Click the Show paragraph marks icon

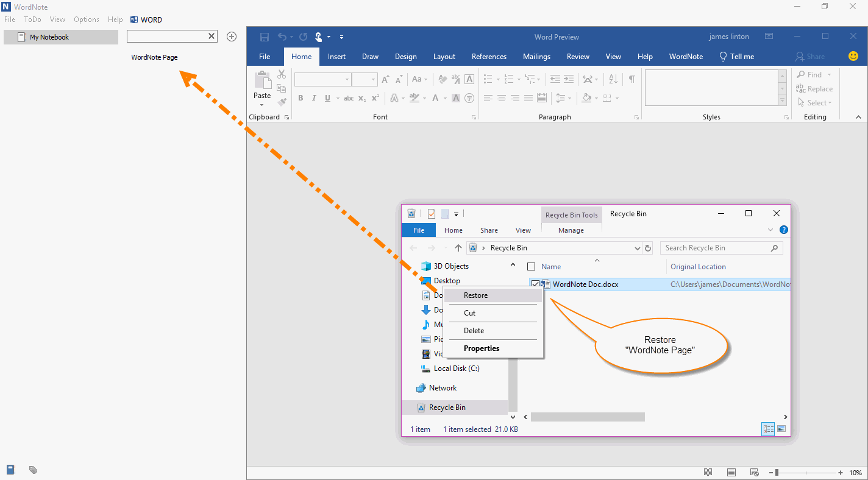coord(632,79)
